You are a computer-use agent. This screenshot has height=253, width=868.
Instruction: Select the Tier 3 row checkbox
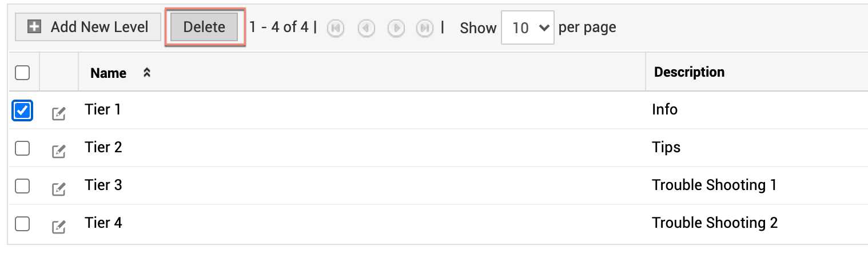click(x=22, y=186)
